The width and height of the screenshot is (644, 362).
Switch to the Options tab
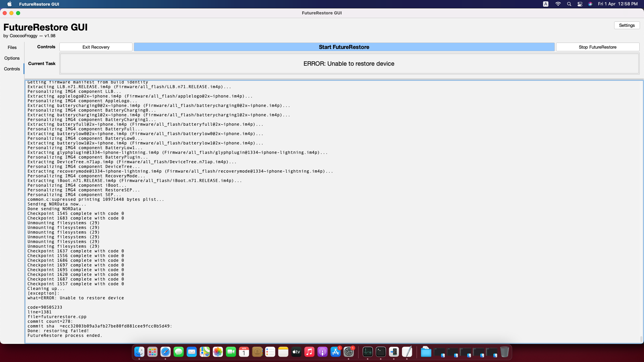(x=12, y=58)
